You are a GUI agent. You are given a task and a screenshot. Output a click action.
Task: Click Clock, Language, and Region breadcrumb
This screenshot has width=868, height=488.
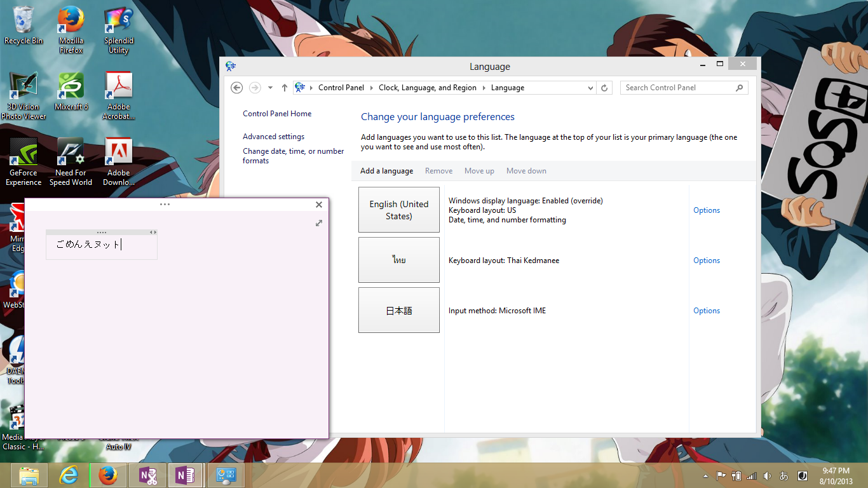[x=428, y=88]
